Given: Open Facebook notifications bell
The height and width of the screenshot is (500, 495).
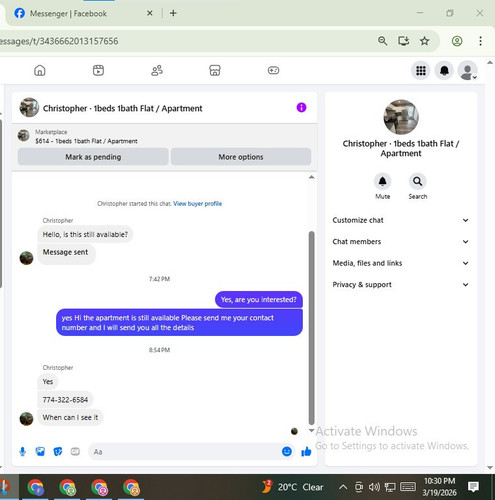Looking at the screenshot, I should point(444,71).
